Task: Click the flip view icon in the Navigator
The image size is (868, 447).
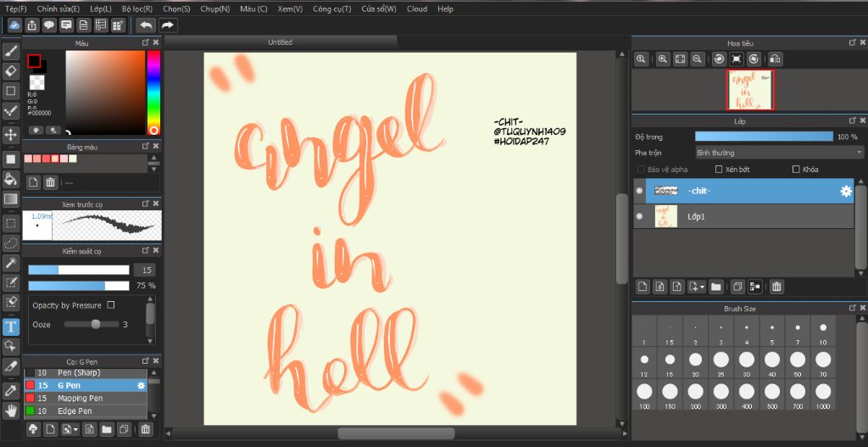Action: (x=775, y=59)
